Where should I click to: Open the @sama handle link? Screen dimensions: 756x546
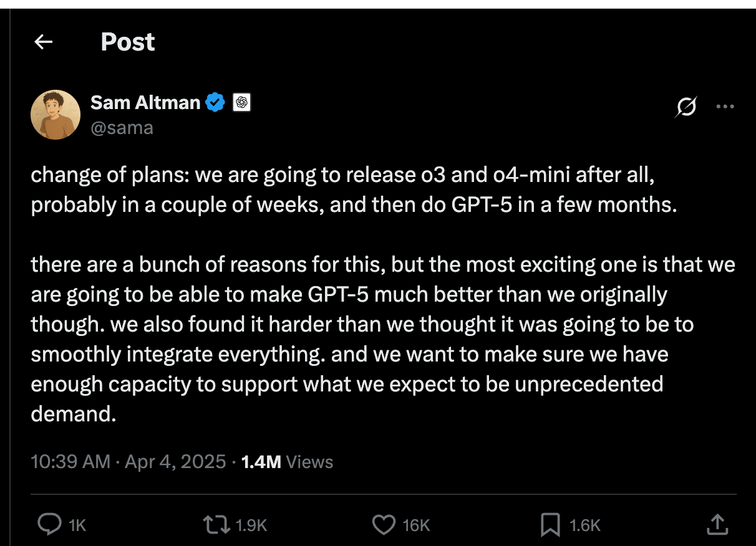tap(122, 127)
